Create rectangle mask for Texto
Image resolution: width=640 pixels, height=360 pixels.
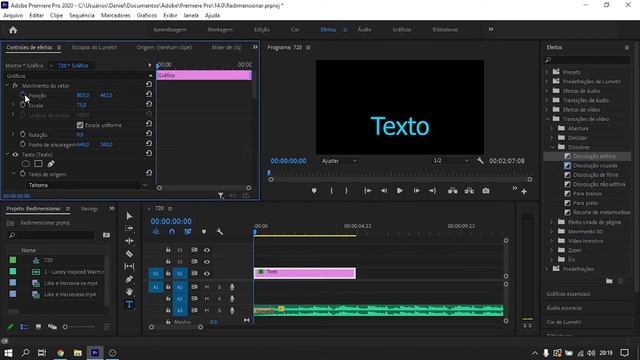38,164
